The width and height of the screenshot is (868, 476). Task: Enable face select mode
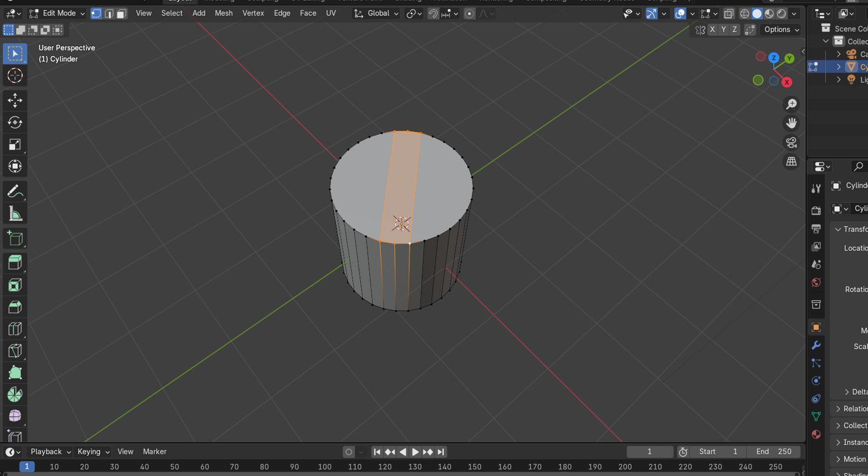pos(121,13)
